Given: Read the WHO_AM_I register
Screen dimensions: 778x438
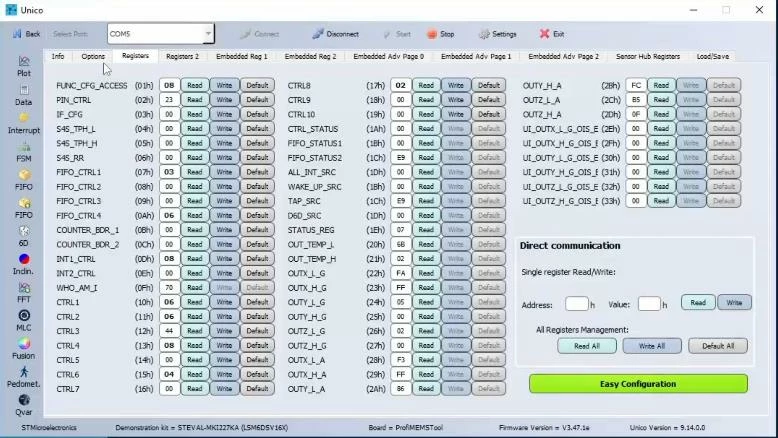Looking at the screenshot, I should coord(194,287).
